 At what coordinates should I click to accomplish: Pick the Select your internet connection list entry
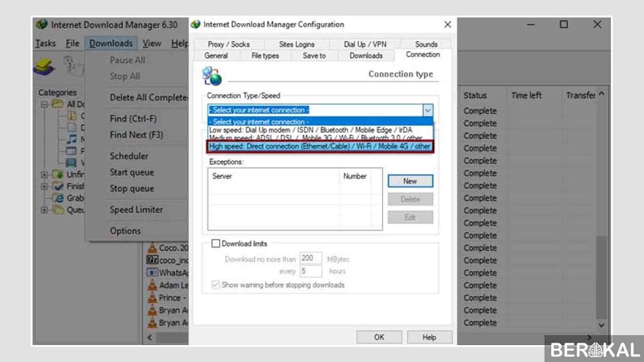click(320, 122)
